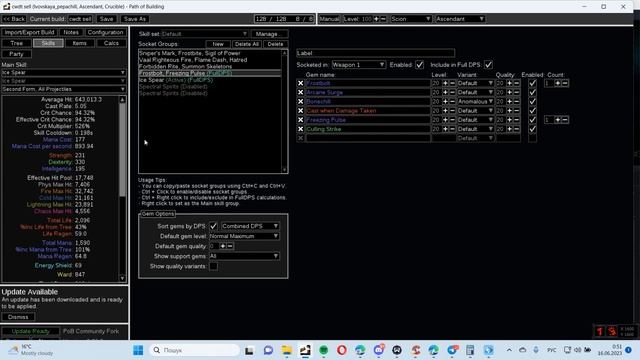Remove Cast when Damage Taken gem via X

[300, 111]
